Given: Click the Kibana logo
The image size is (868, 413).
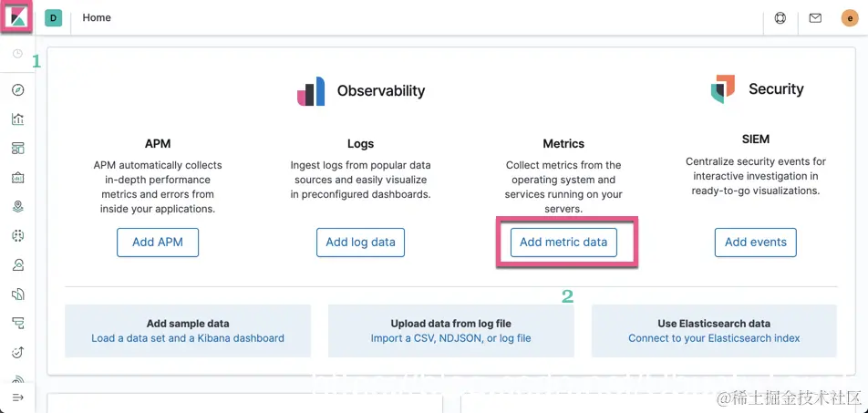Looking at the screenshot, I should (17, 18).
